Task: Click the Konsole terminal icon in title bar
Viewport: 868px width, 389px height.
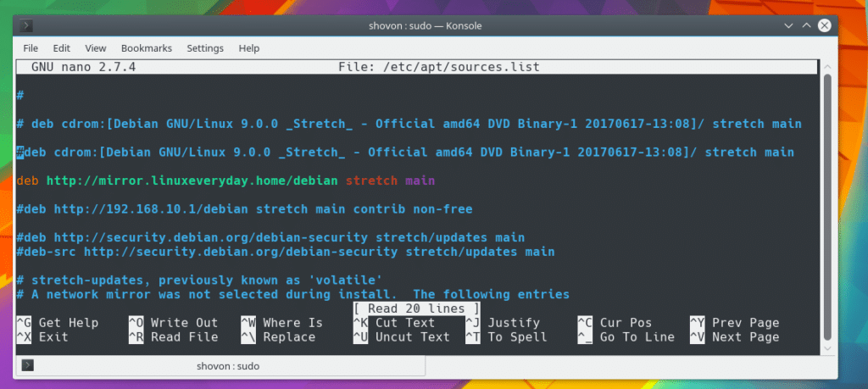Action: point(26,25)
